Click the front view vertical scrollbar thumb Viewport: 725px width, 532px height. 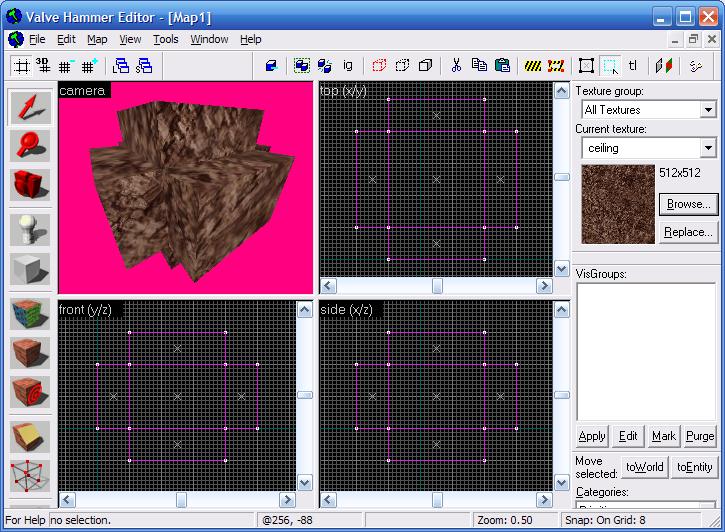click(x=305, y=395)
